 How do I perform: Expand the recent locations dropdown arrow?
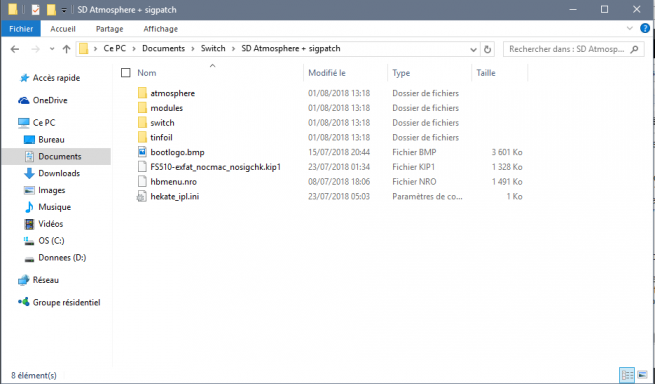pos(52,49)
